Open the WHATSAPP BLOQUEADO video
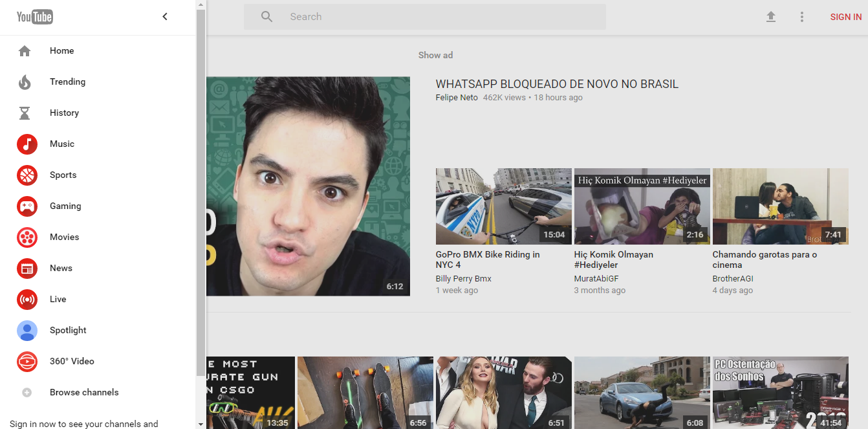Screen dimensions: 868x429 tap(557, 84)
